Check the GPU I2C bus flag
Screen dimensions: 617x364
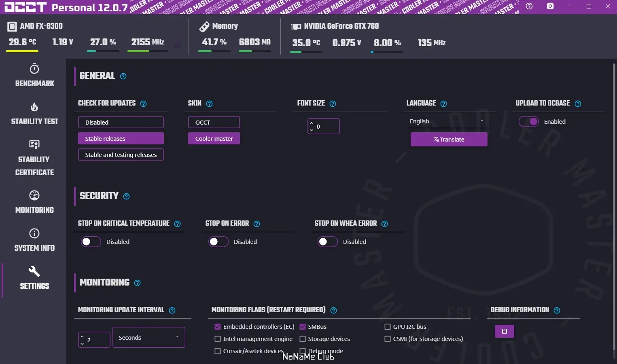point(388,327)
